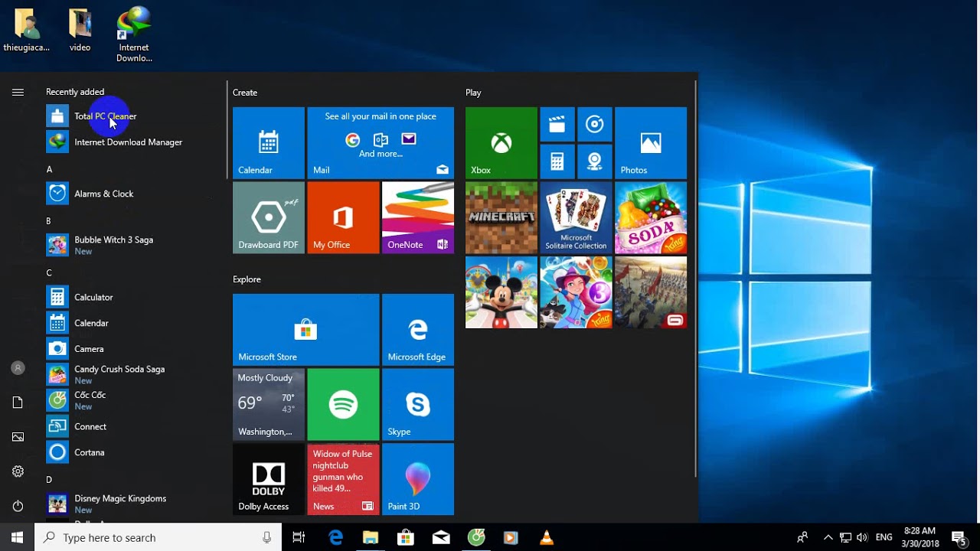Click the microphone icon in search box

tap(266, 537)
